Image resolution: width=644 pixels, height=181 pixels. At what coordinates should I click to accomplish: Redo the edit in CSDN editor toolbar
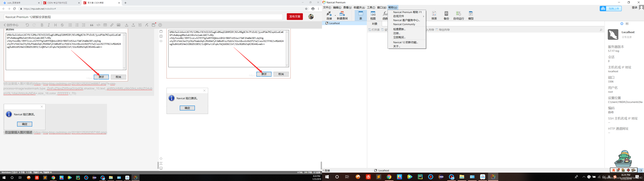pyautogui.click(x=34, y=25)
